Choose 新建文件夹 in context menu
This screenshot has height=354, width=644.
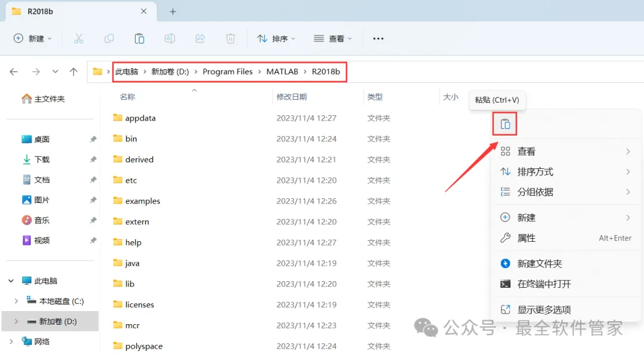pyautogui.click(x=565, y=263)
